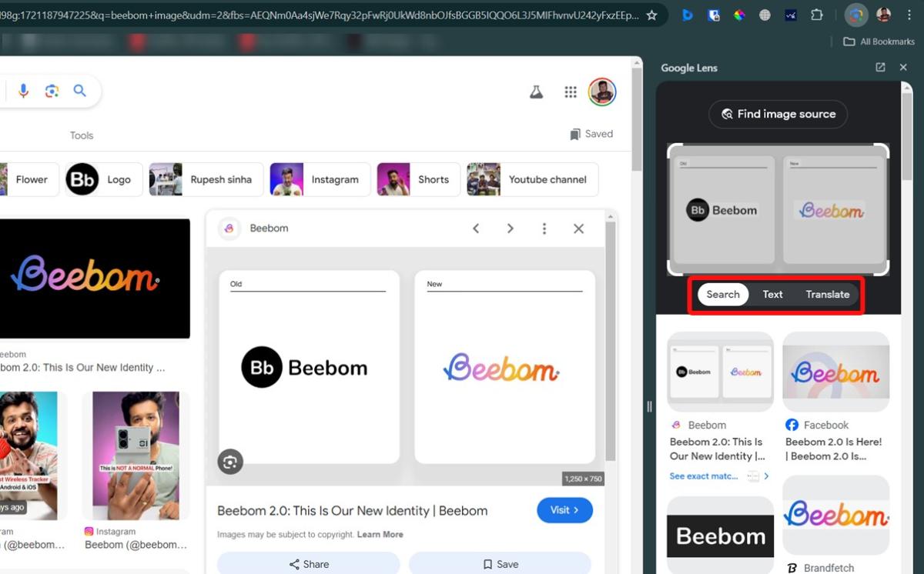Image resolution: width=924 pixels, height=574 pixels.
Task: Select the Search by voice microphone icon
Action: tap(23, 90)
